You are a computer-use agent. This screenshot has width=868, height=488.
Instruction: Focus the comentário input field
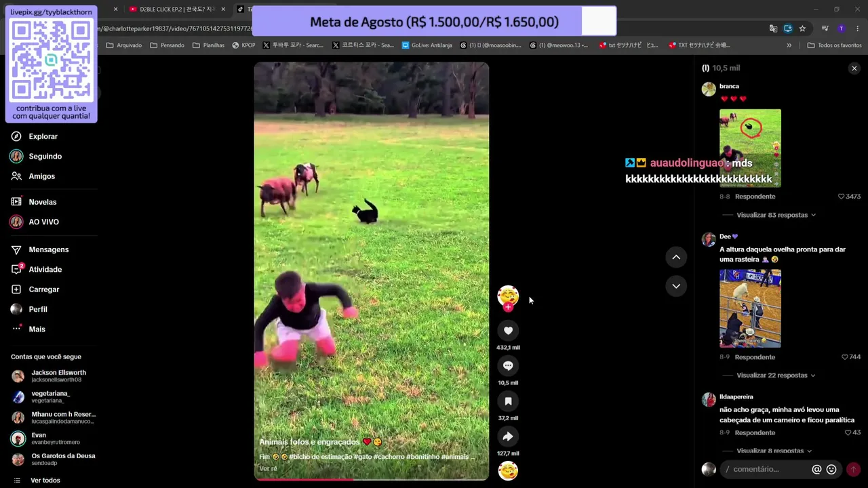click(x=766, y=469)
